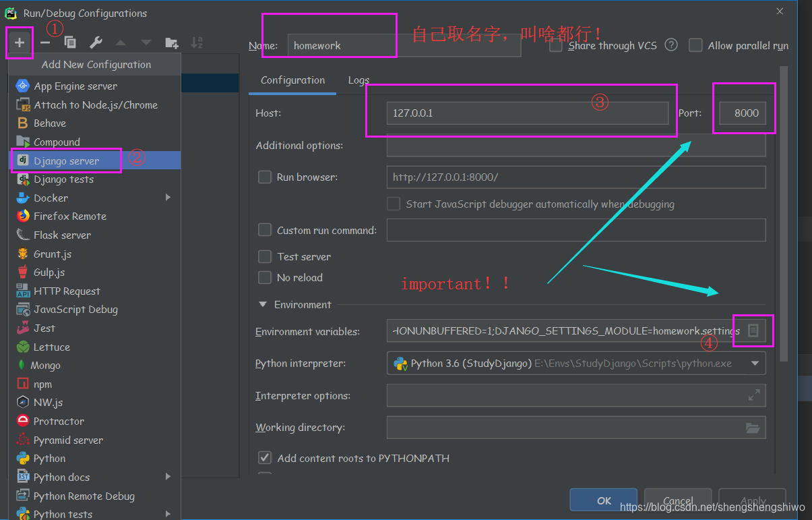Select the JavaScript Debug entry

(94, 310)
